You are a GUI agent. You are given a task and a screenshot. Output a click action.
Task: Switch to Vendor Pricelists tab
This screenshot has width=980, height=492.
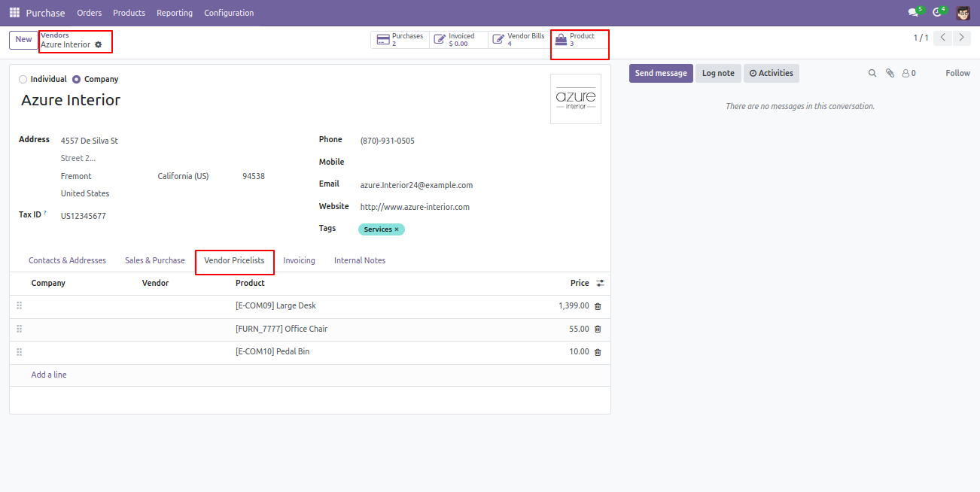[234, 260]
